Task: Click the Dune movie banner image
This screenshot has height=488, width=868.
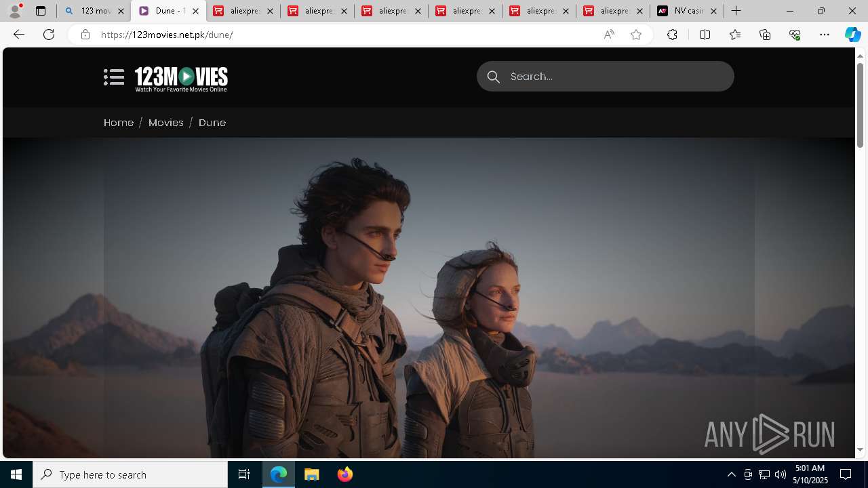Action: (x=429, y=298)
